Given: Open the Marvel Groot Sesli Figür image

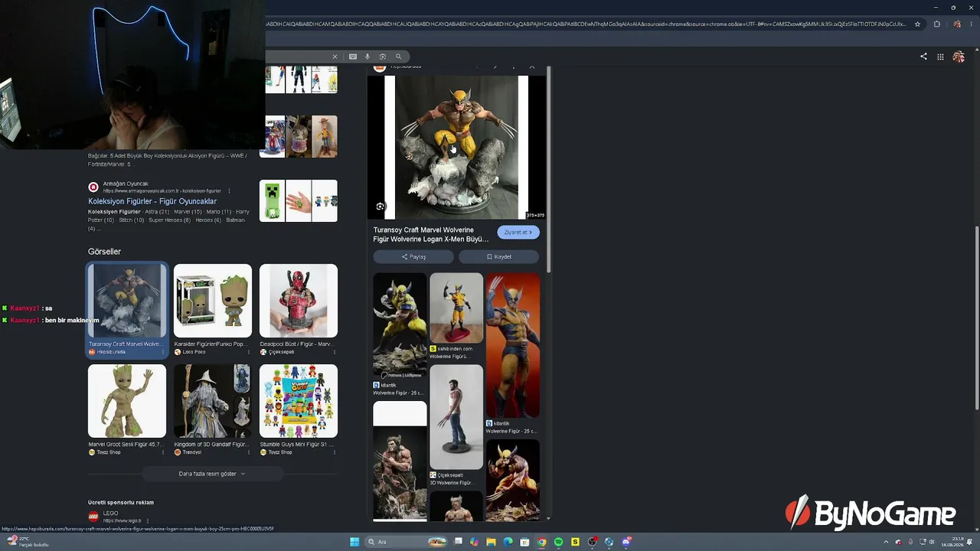Looking at the screenshot, I should [127, 401].
